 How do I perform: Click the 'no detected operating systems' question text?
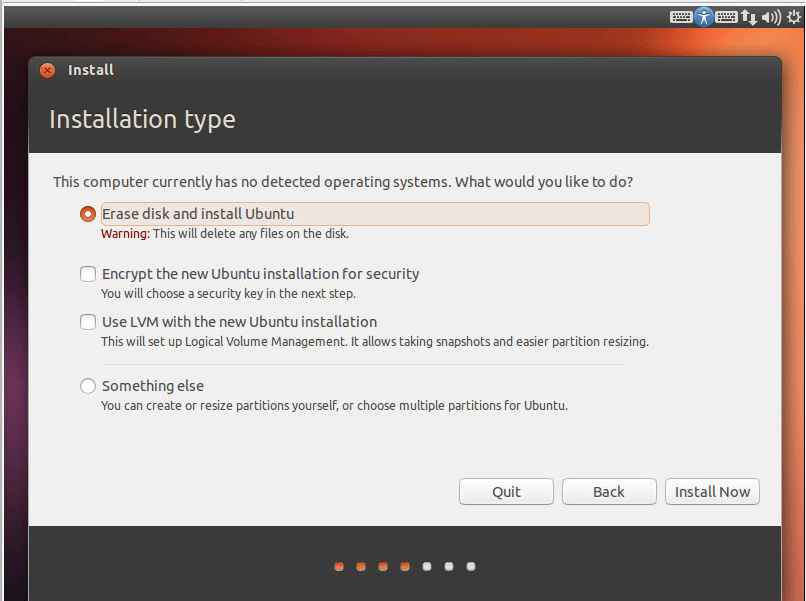tap(343, 182)
